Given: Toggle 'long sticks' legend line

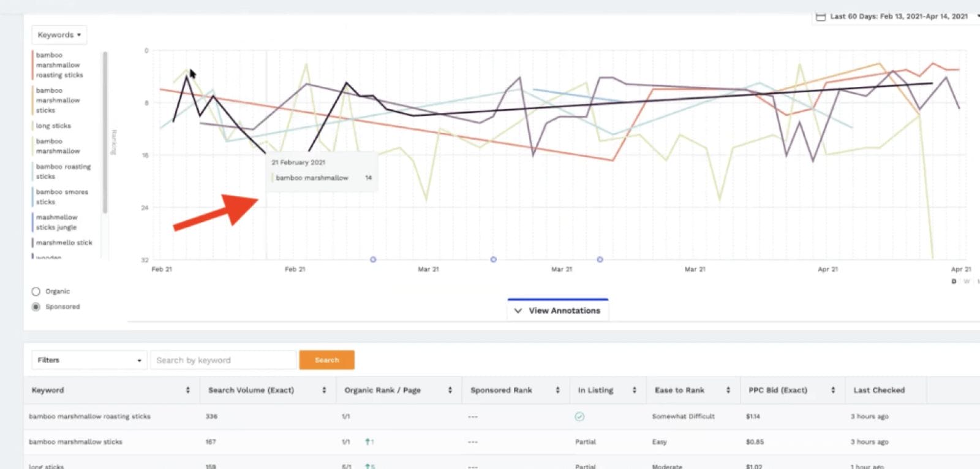Looking at the screenshot, I should click(x=52, y=126).
